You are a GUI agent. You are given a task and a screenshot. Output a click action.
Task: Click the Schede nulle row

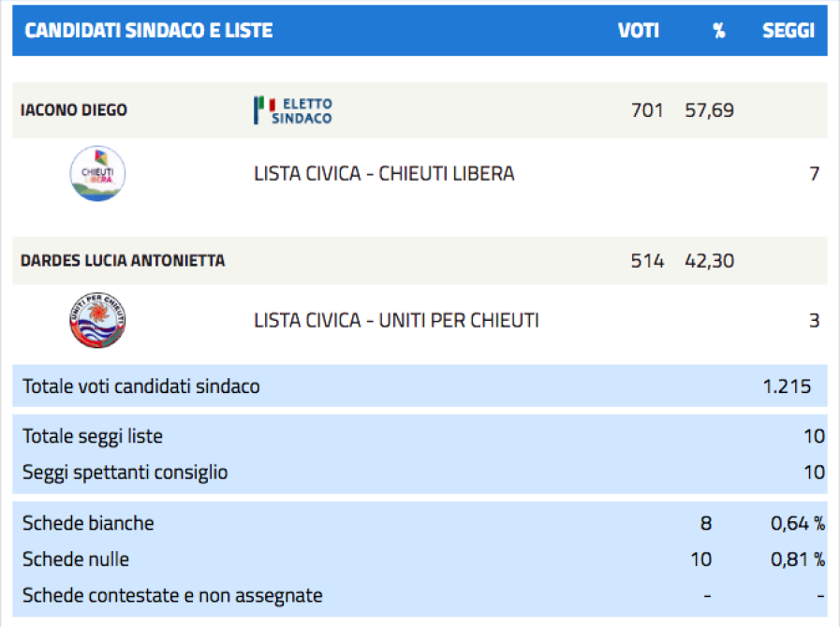click(420, 559)
